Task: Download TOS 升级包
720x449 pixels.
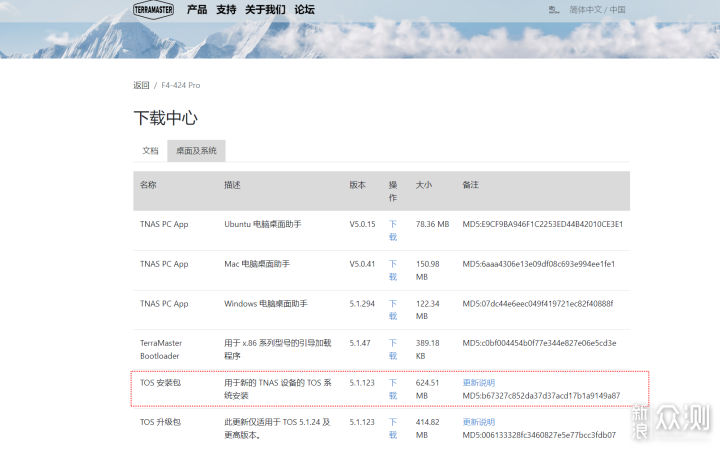Action: pyautogui.click(x=393, y=428)
